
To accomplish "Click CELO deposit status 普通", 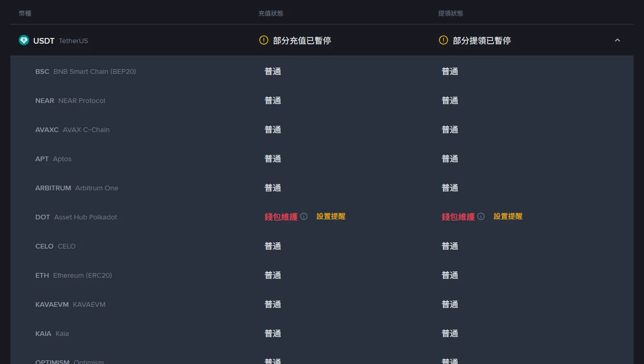I will point(273,246).
